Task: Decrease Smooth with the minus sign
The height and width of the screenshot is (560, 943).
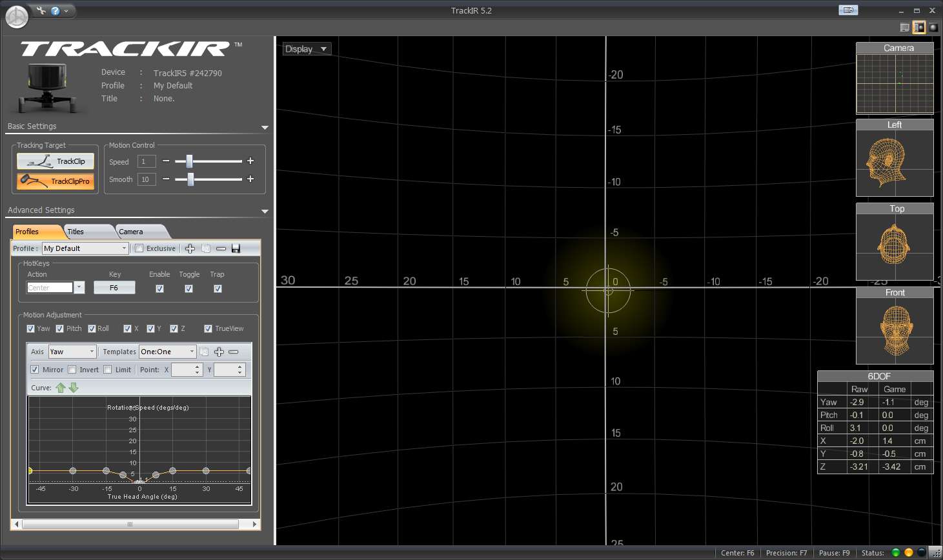Action: [x=166, y=179]
